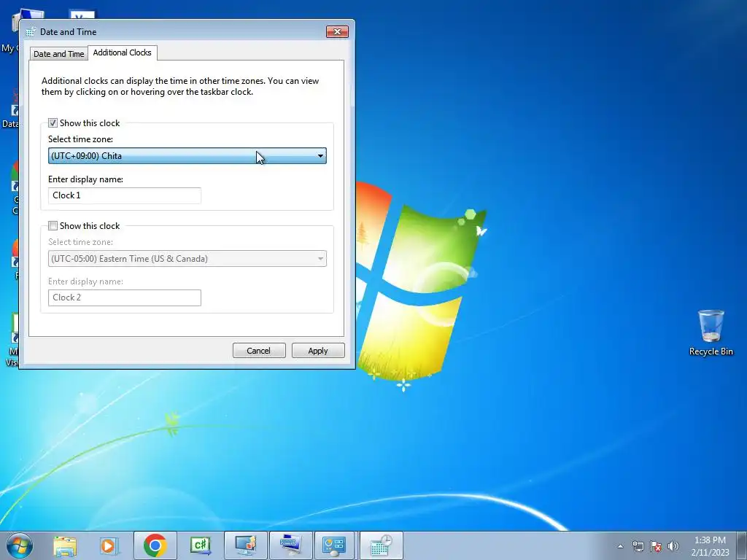
Task: Click the Clock 1 display name field
Action: (x=124, y=195)
